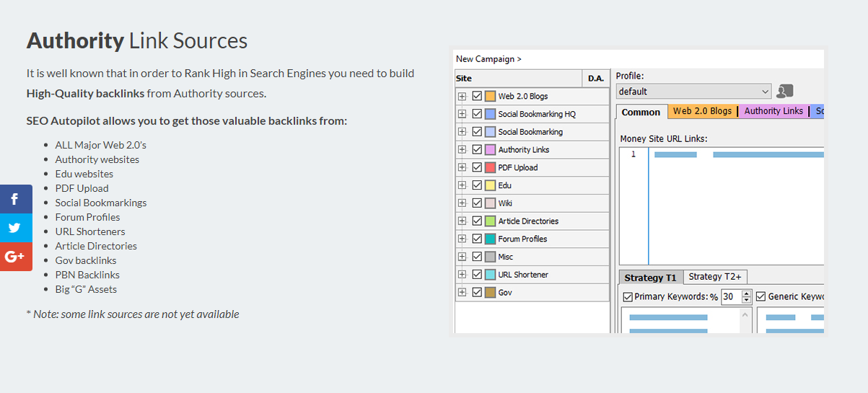Switch to the Web 2.0 Blogs tab
The image size is (868, 393).
click(702, 111)
